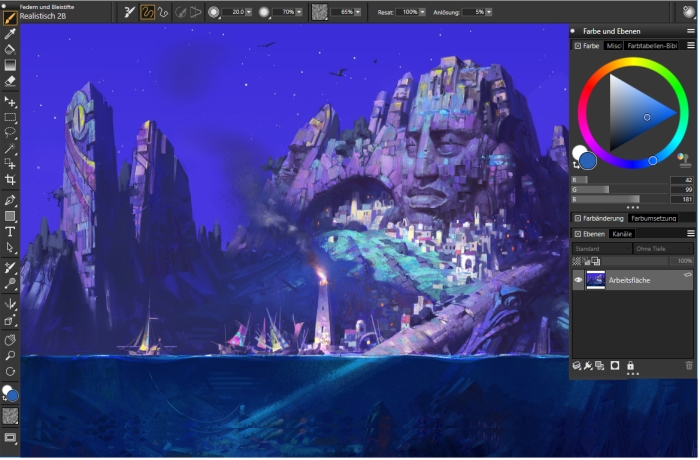Select the Paint Bucket tool
The height and width of the screenshot is (460, 700).
[x=10, y=48]
